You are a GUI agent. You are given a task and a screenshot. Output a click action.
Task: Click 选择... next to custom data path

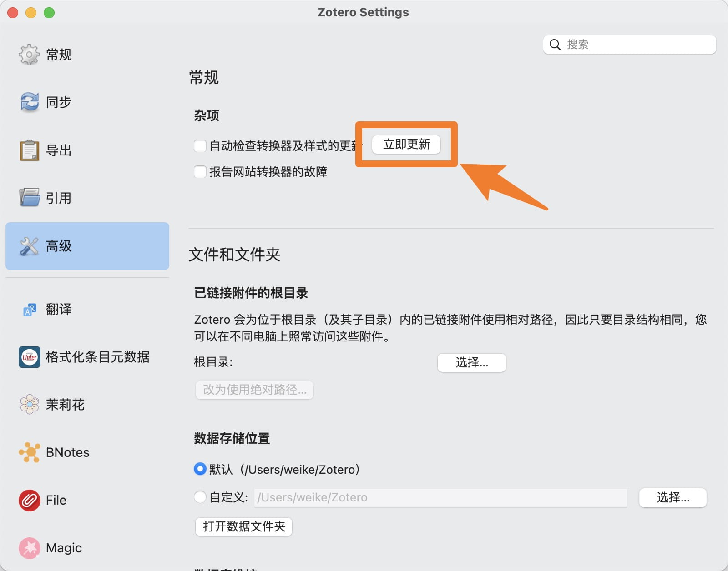(672, 497)
